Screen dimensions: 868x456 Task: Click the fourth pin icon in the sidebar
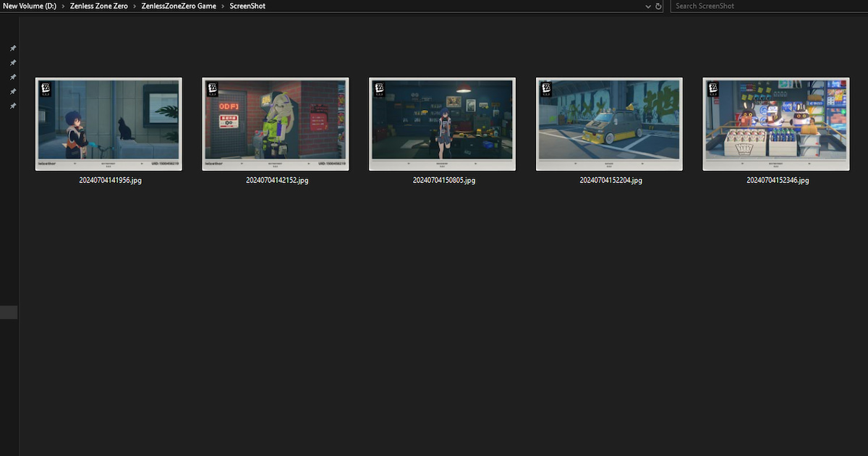(x=12, y=91)
